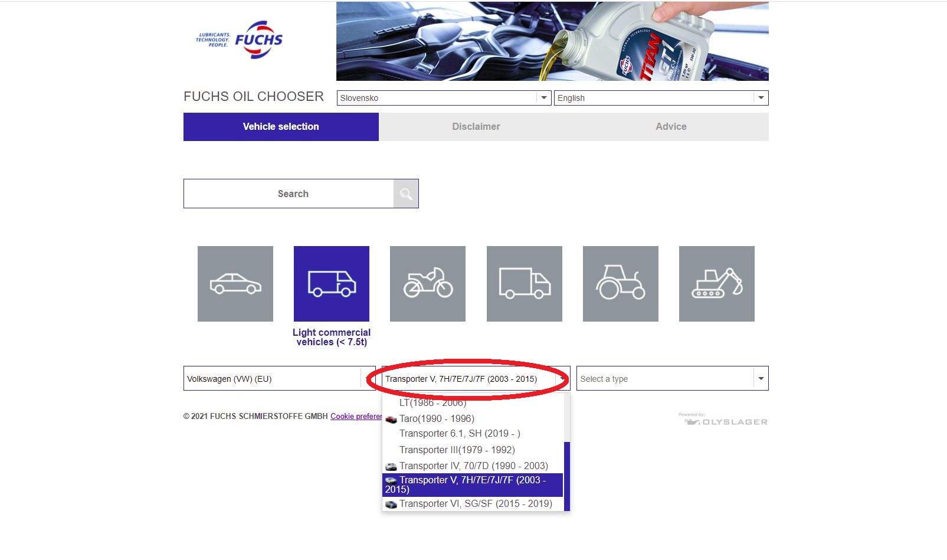
Task: Open the Olyslager powered-by logo
Action: tap(723, 419)
